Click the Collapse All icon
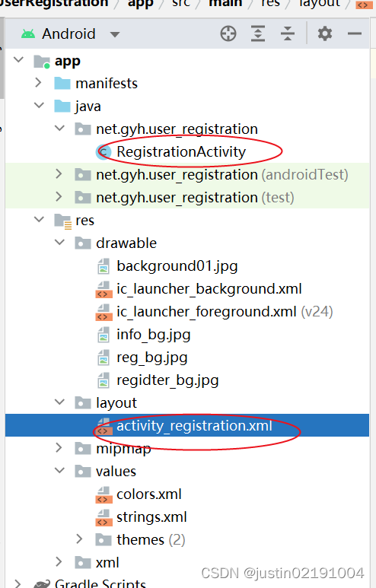Image resolution: width=376 pixels, height=588 pixels. [x=288, y=33]
